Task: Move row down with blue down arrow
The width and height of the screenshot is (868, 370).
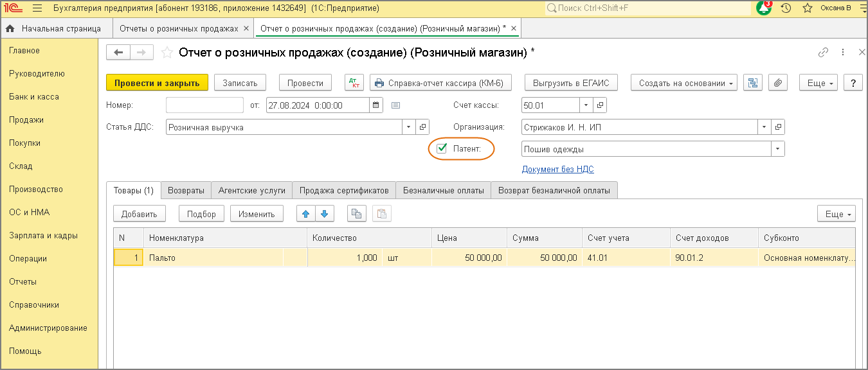Action: (x=325, y=214)
